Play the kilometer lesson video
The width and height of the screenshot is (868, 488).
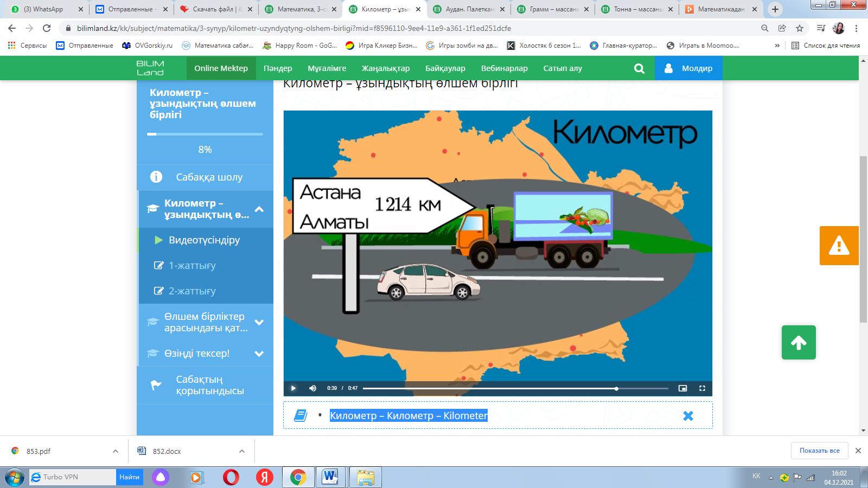tap(293, 388)
